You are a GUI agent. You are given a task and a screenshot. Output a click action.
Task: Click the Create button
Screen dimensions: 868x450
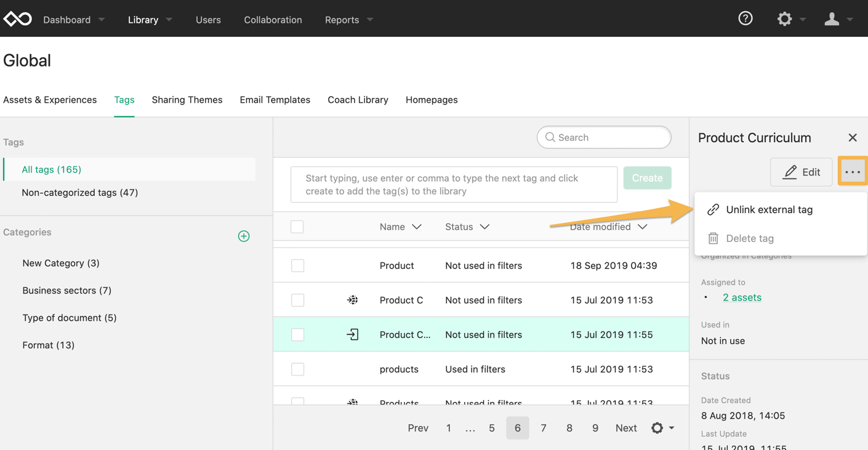648,178
